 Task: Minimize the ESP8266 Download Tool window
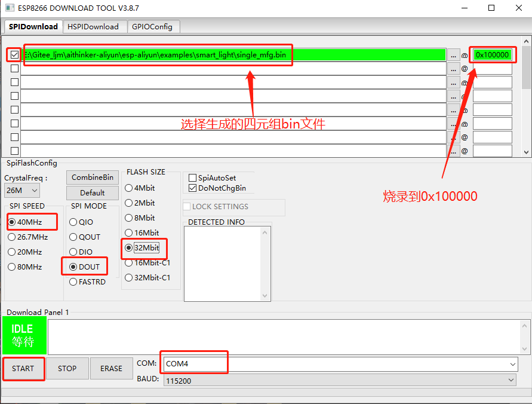(465, 8)
